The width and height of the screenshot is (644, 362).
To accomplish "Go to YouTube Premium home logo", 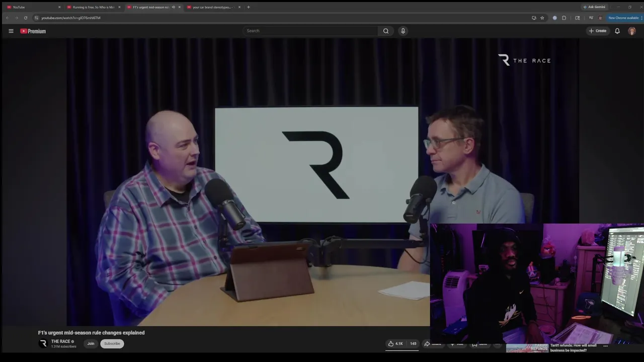I will click(x=33, y=31).
